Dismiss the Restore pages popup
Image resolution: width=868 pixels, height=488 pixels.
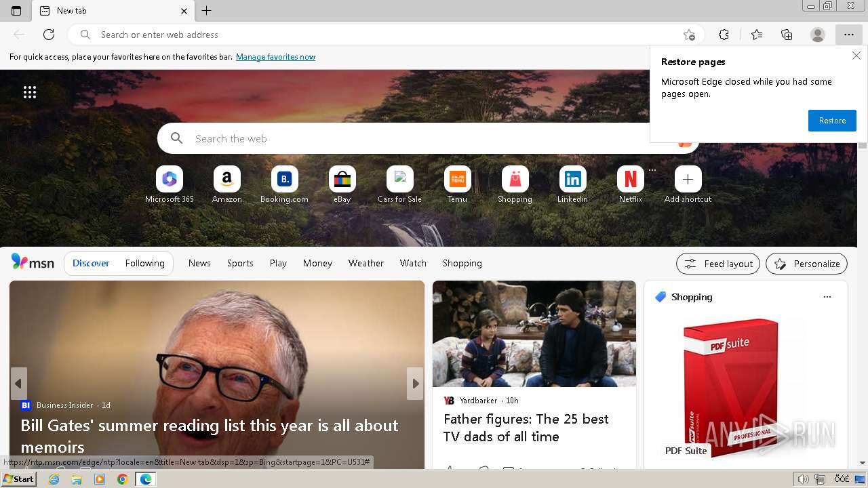point(856,56)
